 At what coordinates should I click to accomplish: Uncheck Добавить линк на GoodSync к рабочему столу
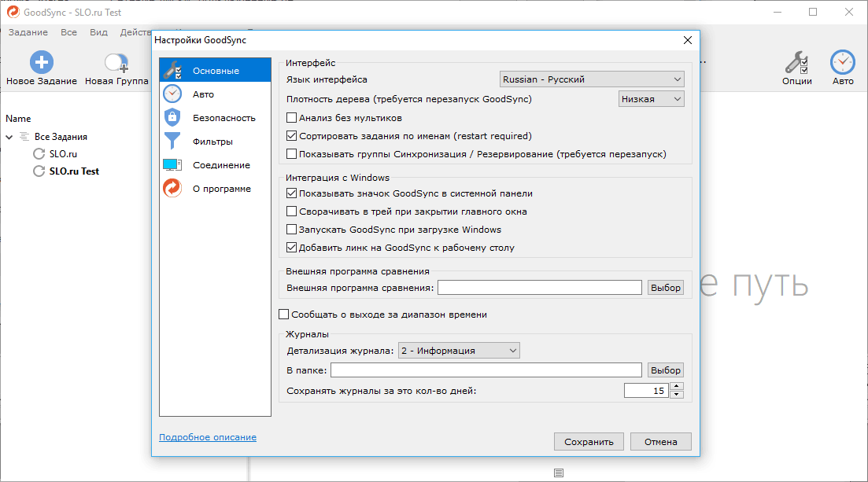pos(291,248)
